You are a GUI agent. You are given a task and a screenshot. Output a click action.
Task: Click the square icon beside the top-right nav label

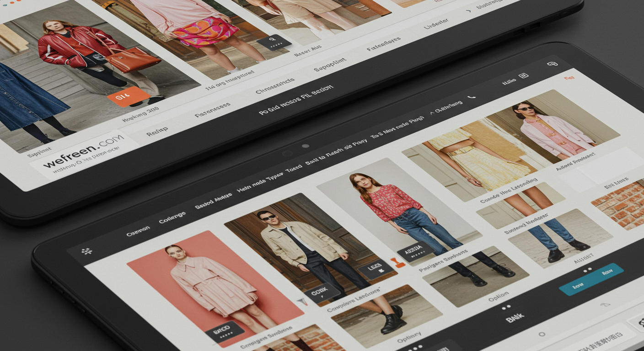click(524, 76)
